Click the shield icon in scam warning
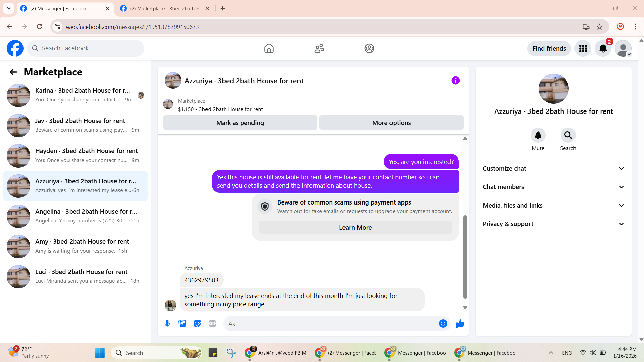The height and width of the screenshot is (362, 644). (x=265, y=207)
